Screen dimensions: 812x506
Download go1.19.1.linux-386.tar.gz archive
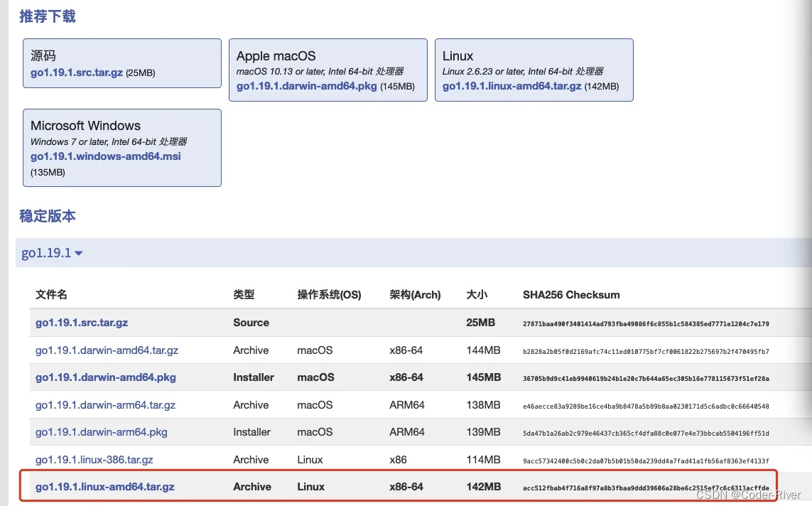pos(94,459)
